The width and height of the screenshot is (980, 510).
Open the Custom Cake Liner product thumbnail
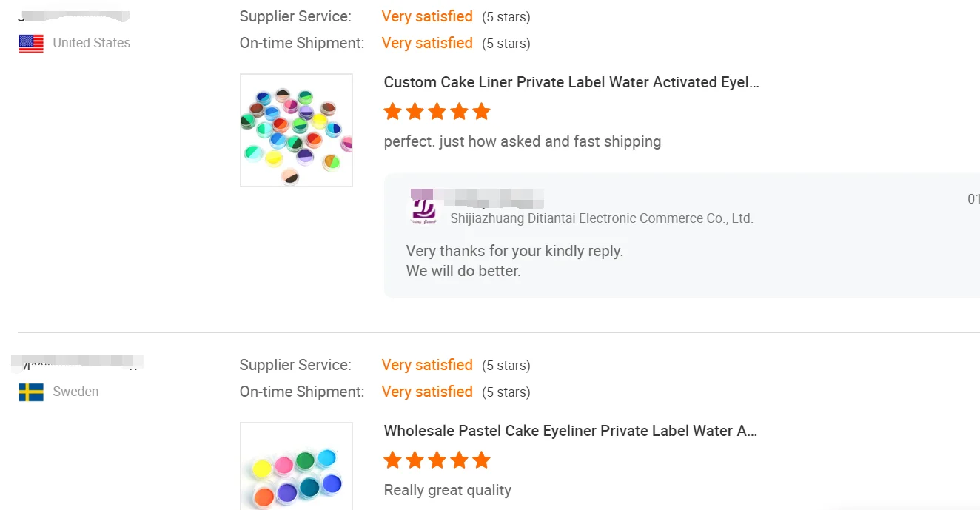(296, 130)
